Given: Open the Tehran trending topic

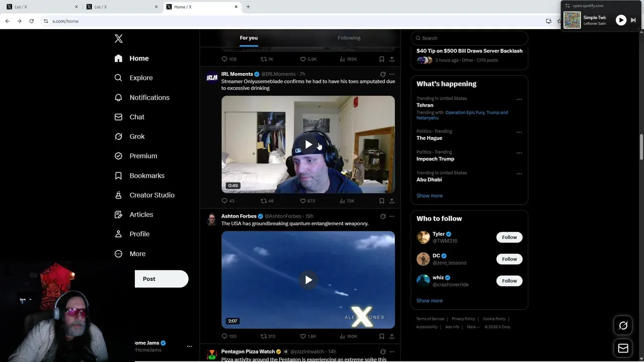Looking at the screenshot, I should pos(425,105).
